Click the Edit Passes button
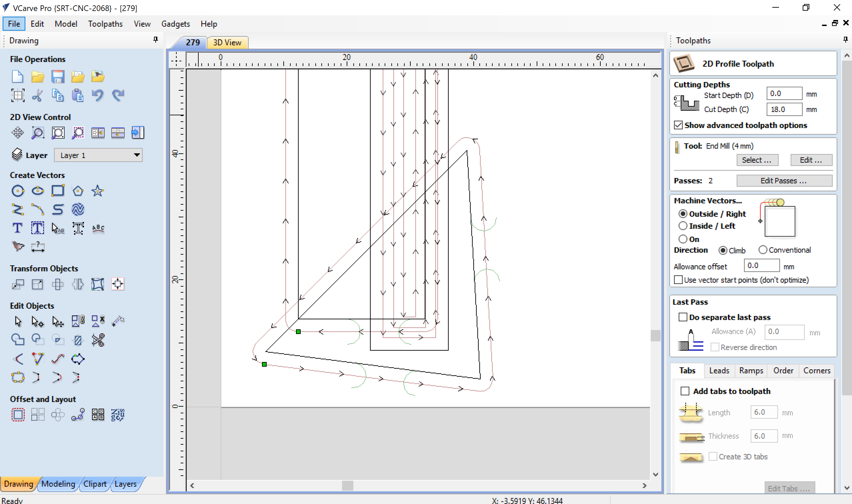Image resolution: width=852 pixels, height=504 pixels. pyautogui.click(x=784, y=181)
